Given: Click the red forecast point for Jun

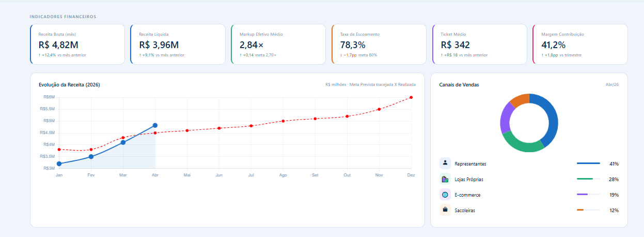Looking at the screenshot, I should point(219,128).
